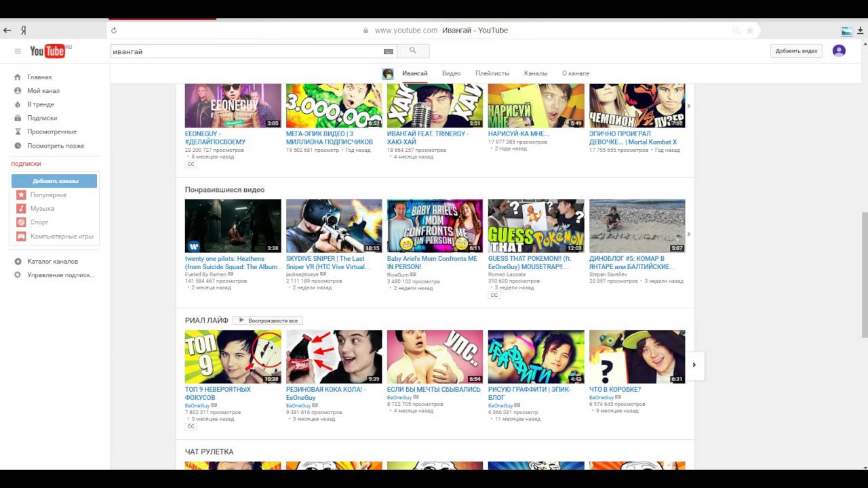Click the Yandex 'Я' browser icon
Image resolution: width=868 pixels, height=488 pixels.
coord(24,30)
